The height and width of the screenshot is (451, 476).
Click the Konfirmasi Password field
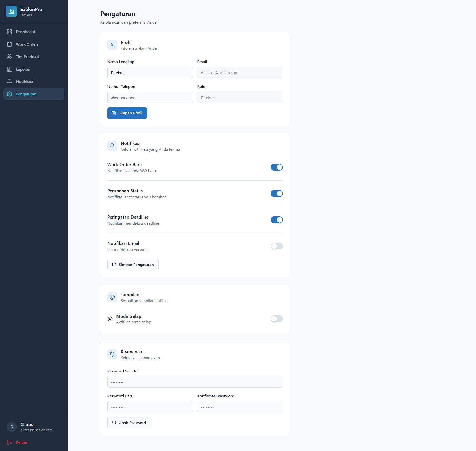pyautogui.click(x=240, y=407)
